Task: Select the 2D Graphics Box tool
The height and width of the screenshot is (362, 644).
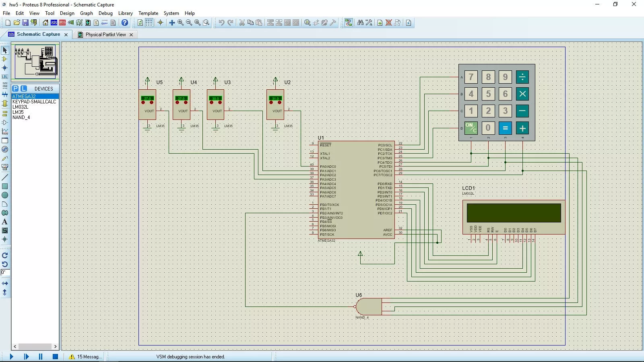Action: click(x=5, y=186)
